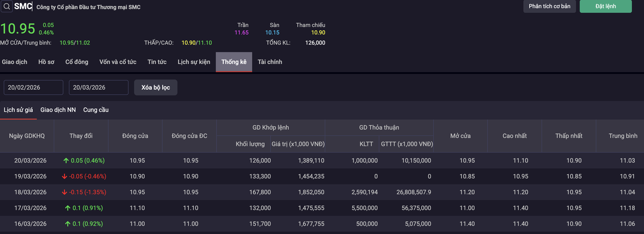Select the 19/03/2026 table row date
The height and width of the screenshot is (234, 644).
point(31,176)
